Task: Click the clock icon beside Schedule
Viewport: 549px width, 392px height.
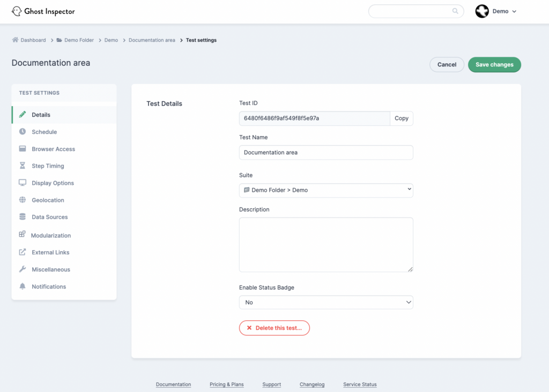Action: pyautogui.click(x=23, y=132)
